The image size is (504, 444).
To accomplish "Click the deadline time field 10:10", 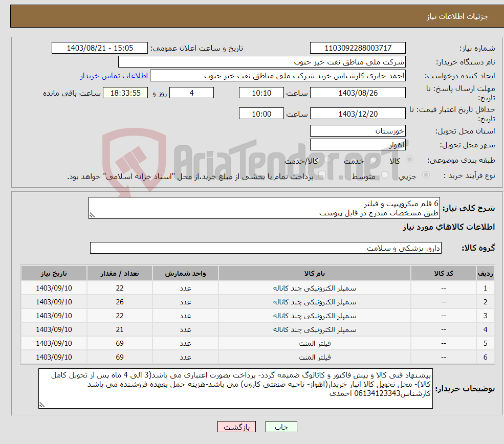I will point(261,93).
